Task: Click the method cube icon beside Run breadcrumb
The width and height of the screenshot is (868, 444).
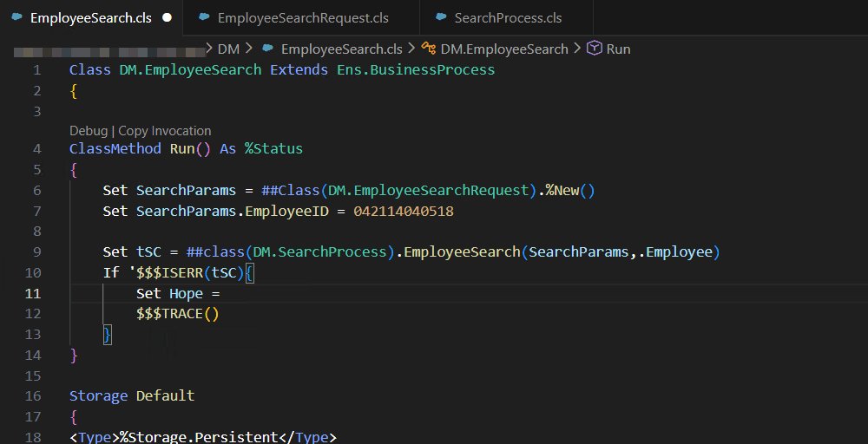Action: tap(595, 49)
